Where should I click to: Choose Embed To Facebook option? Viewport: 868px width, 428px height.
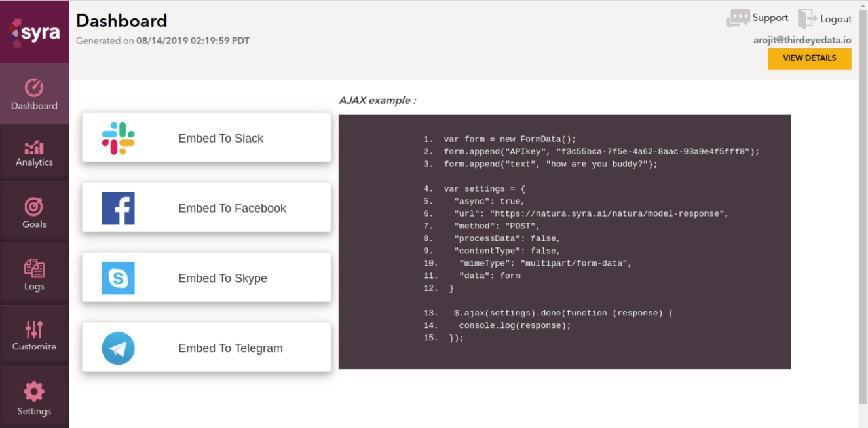(x=232, y=208)
